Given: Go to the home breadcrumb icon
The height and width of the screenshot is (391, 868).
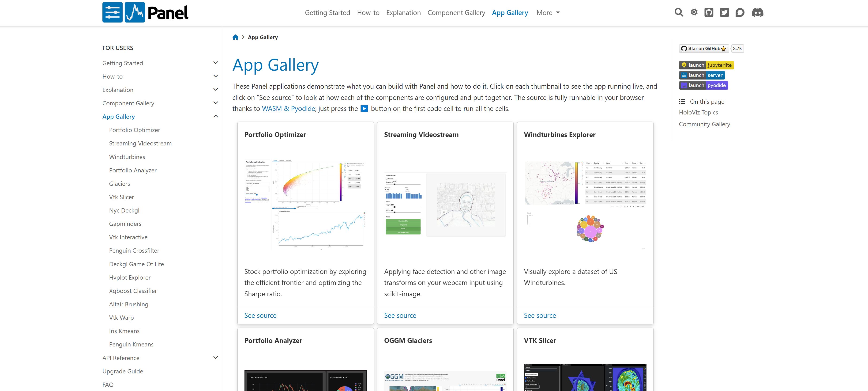Looking at the screenshot, I should (235, 37).
